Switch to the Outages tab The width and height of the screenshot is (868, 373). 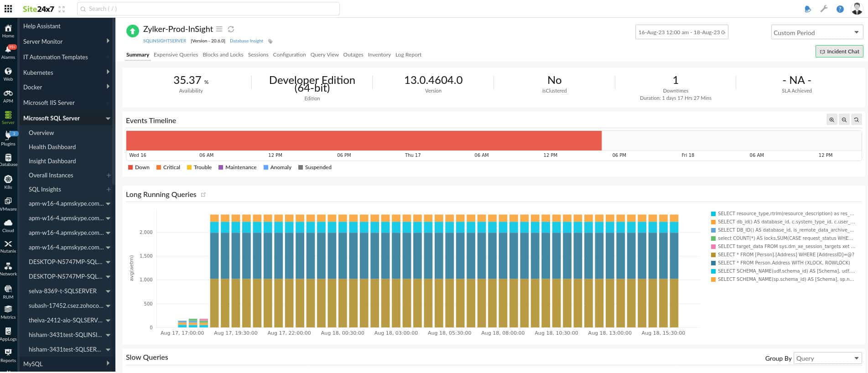pyautogui.click(x=353, y=55)
